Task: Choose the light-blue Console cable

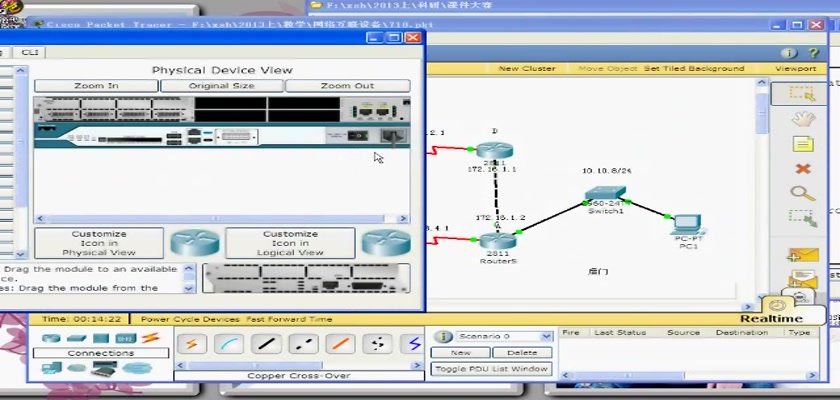Action: pyautogui.click(x=229, y=344)
